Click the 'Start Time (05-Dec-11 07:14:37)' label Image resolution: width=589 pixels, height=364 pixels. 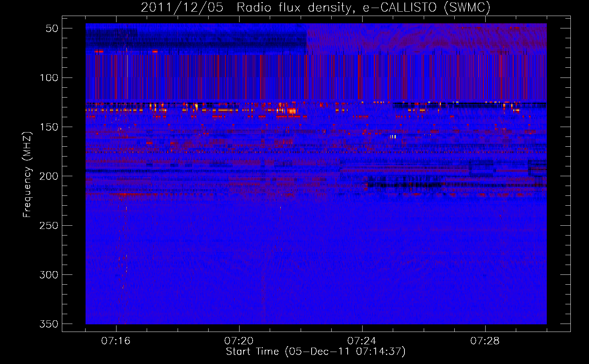(316, 352)
